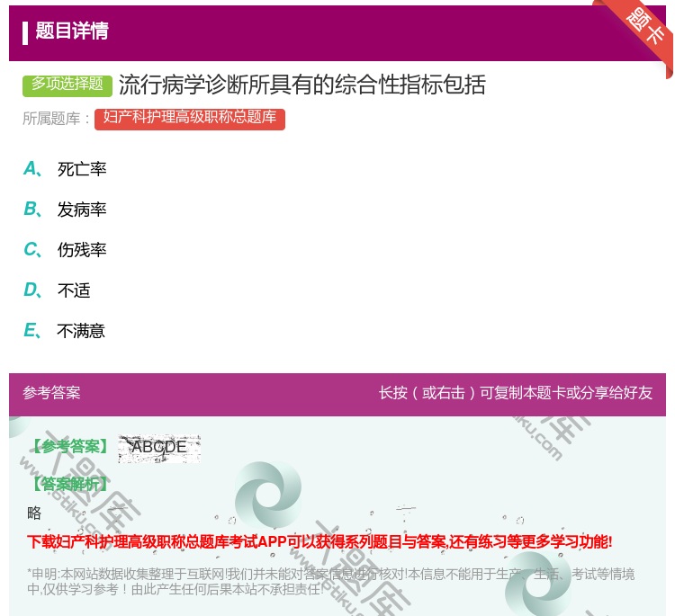Select option E 不满意
The image size is (675, 616).
click(65, 331)
